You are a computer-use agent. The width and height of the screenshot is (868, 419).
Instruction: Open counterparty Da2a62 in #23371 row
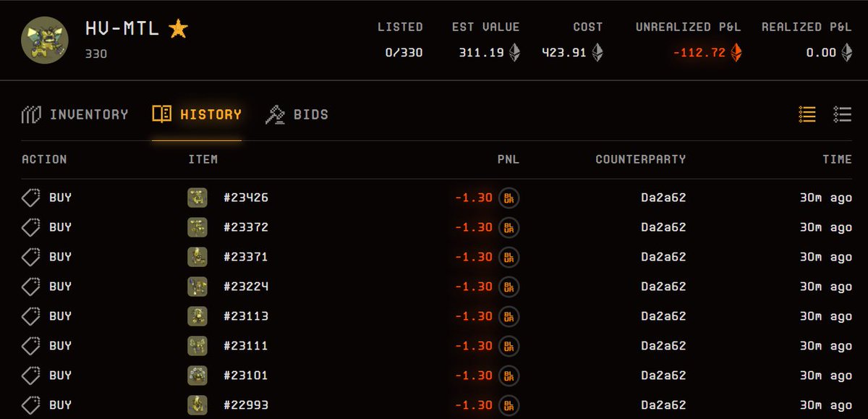coord(663,257)
